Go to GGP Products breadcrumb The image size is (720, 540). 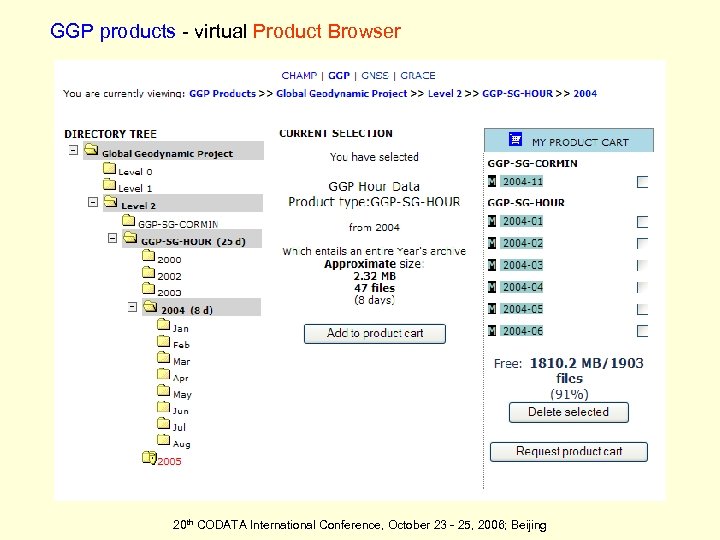(222, 94)
